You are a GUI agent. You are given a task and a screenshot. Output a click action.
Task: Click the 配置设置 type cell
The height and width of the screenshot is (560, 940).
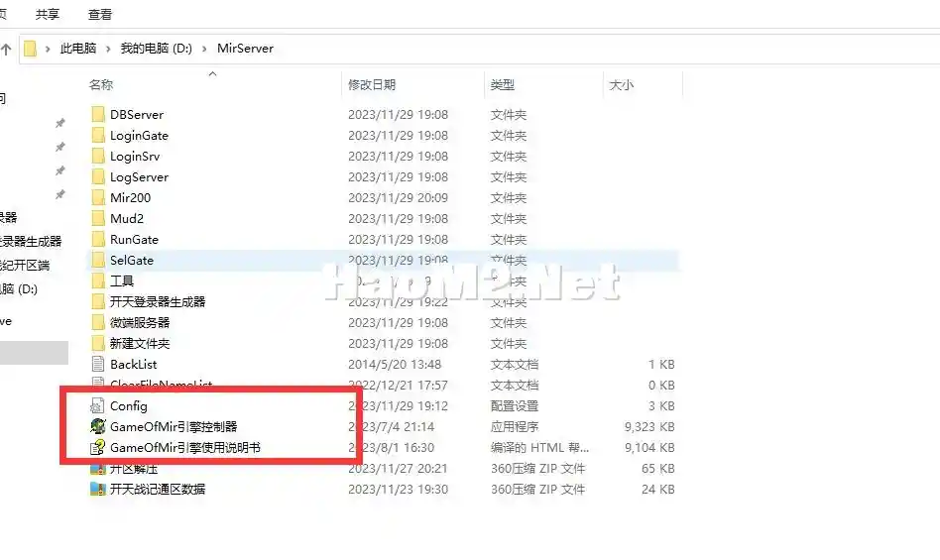pos(515,406)
